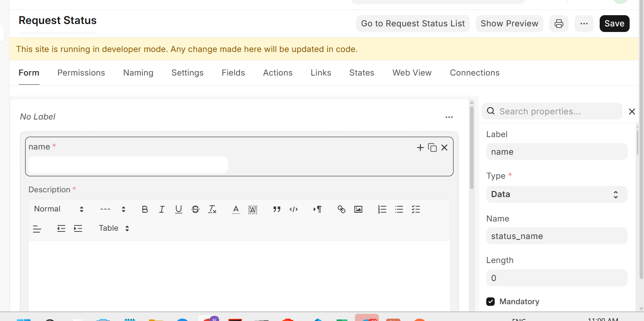Click the Search properties input field
The width and height of the screenshot is (644, 321).
(557, 112)
